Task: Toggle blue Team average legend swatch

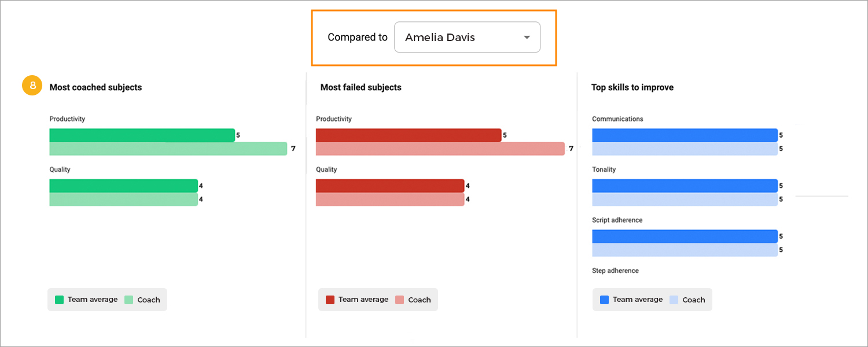Action: pos(604,300)
